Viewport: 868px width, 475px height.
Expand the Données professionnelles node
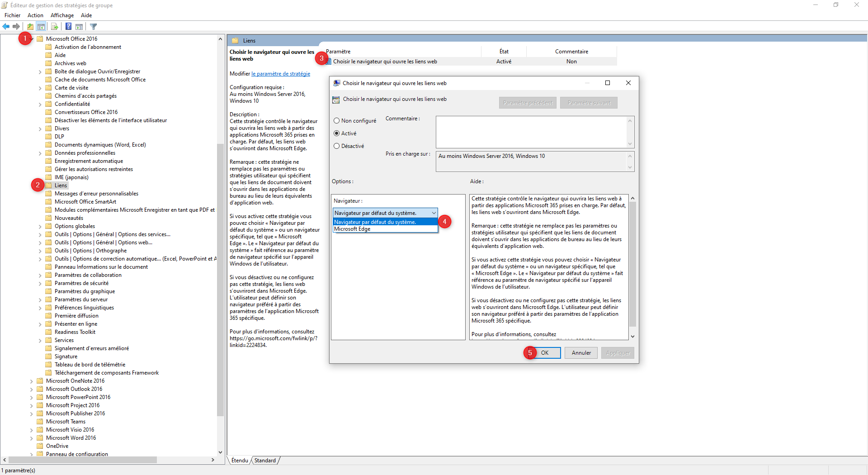coord(40,153)
